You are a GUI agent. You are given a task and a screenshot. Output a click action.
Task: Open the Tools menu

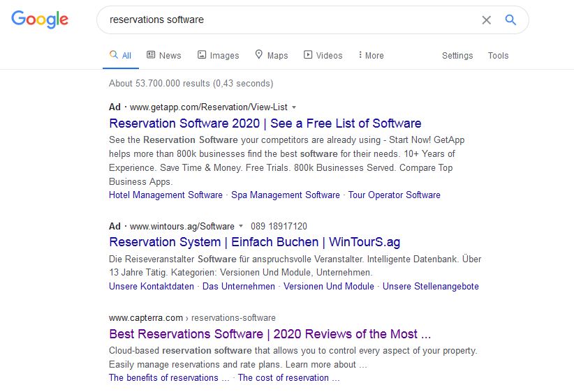(498, 56)
